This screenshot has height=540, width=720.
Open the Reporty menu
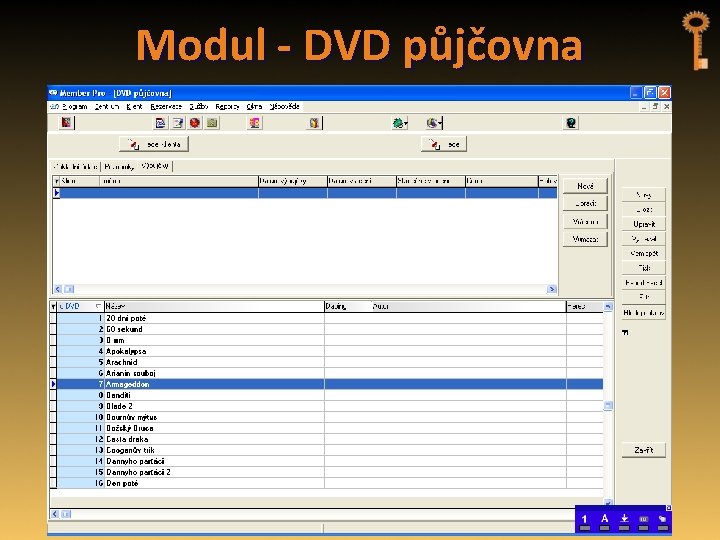tap(227, 107)
